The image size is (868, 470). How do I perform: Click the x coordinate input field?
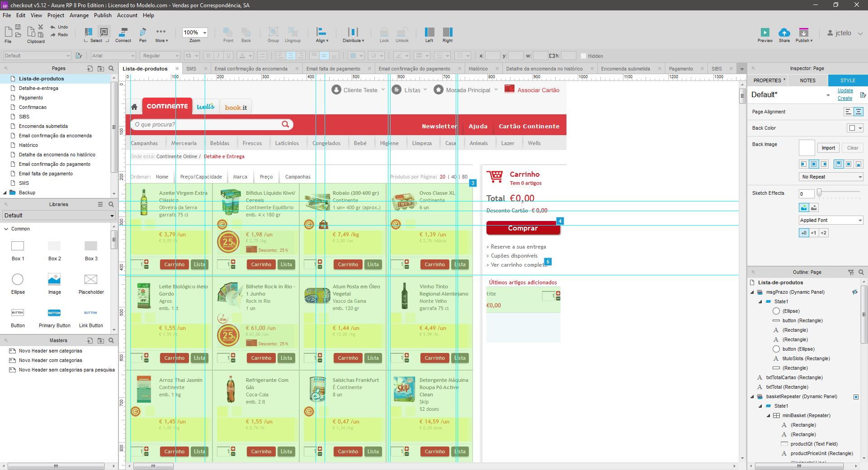point(493,56)
